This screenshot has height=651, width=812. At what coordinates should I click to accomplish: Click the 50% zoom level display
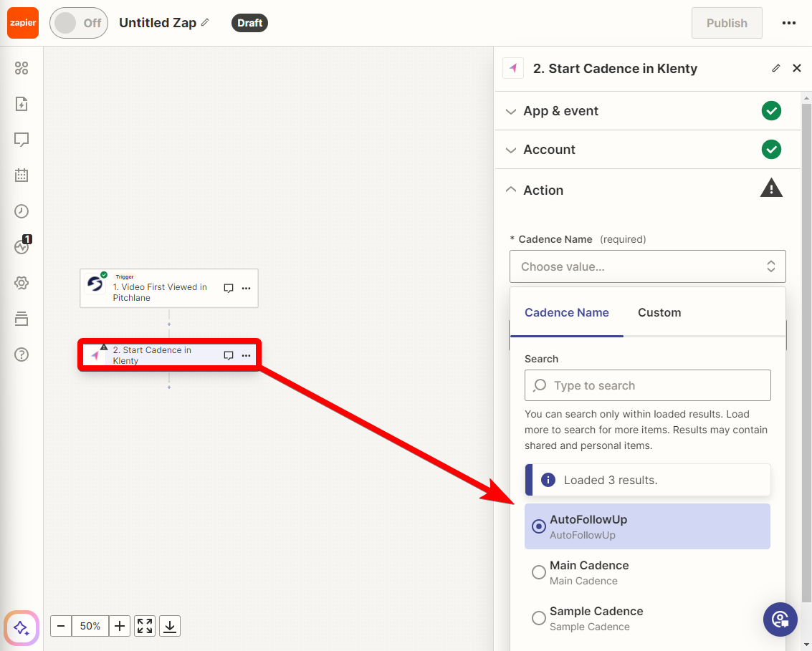[90, 626]
